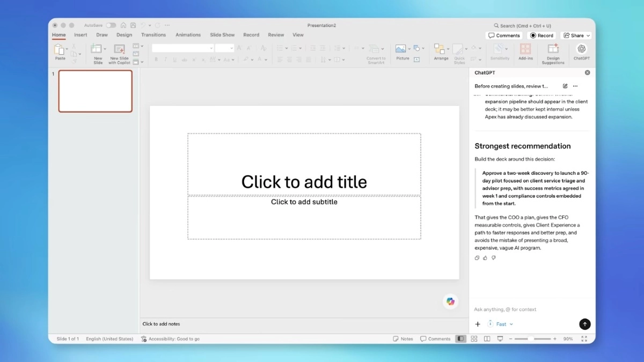This screenshot has height=362, width=644.
Task: Toggle Underline formatting
Action: (x=174, y=60)
